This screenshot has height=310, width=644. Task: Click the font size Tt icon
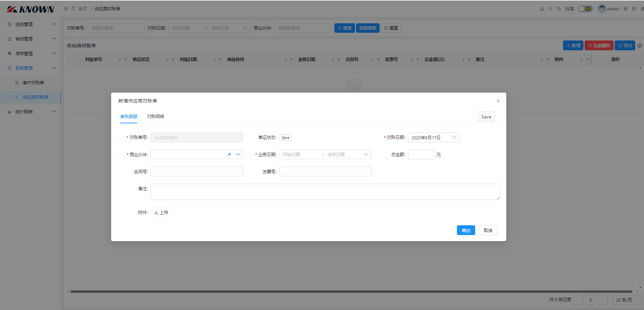(x=559, y=9)
